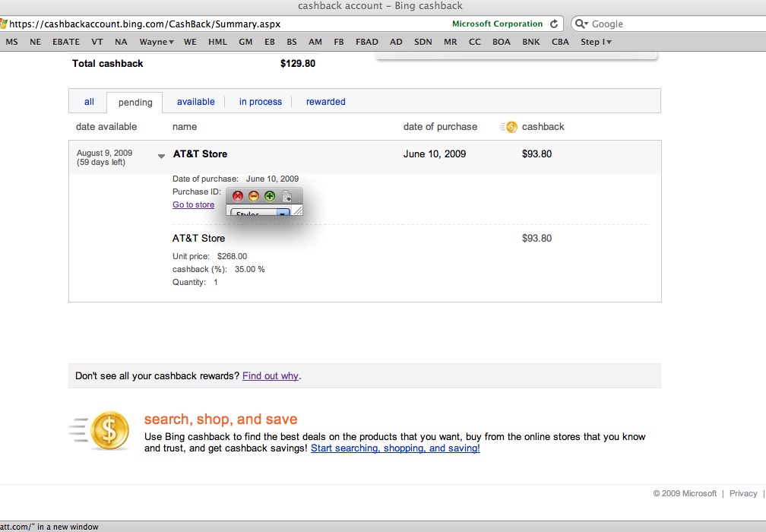
Task: Open the AD bookmark
Action: pyautogui.click(x=396, y=42)
